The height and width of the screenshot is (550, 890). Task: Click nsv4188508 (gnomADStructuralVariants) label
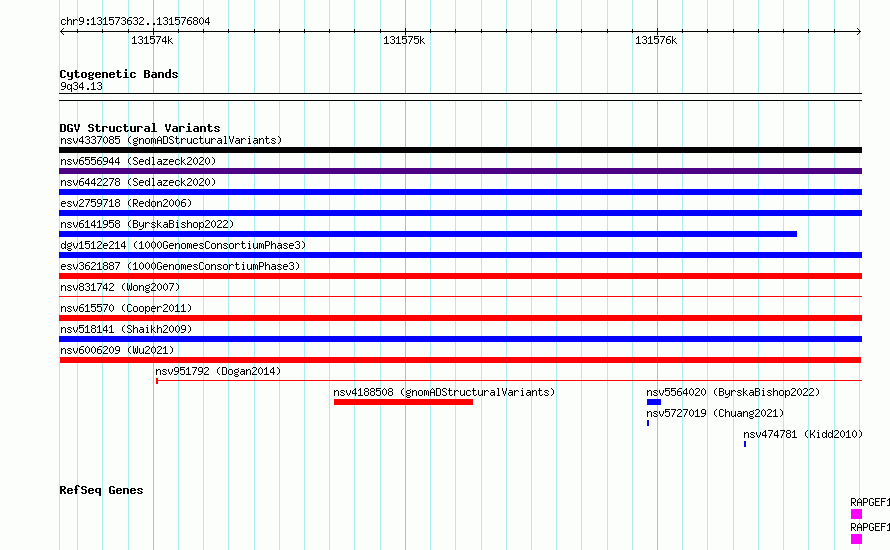pyautogui.click(x=444, y=392)
